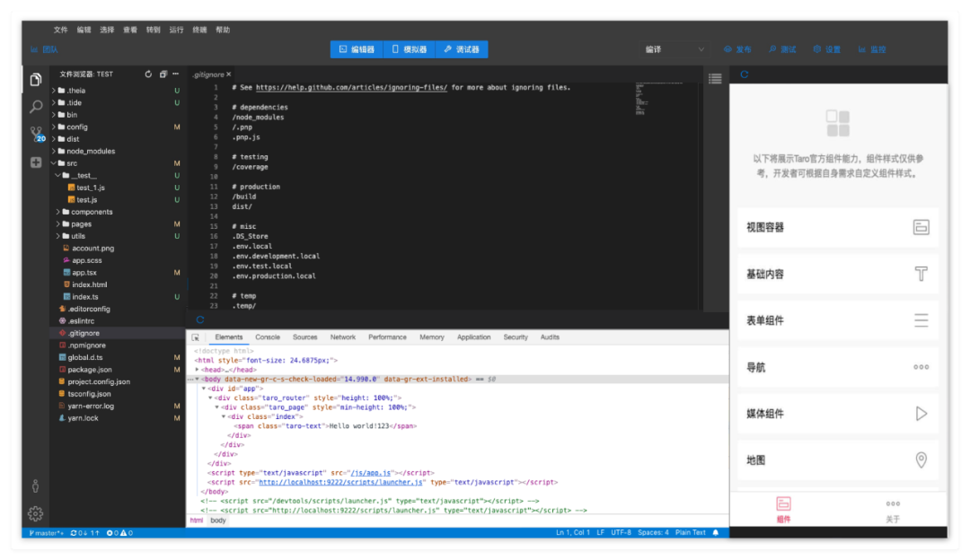970x560 pixels.
Task: Toggle the 调试器 debugger panel button
Action: [462, 49]
